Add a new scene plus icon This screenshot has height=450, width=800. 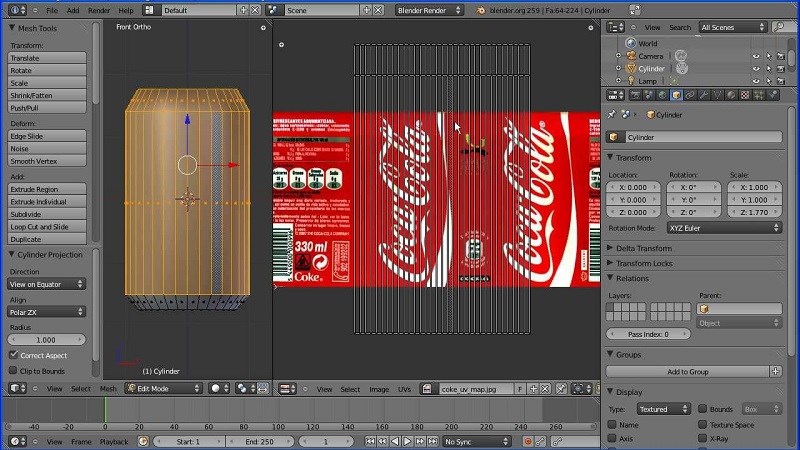tap(366, 10)
